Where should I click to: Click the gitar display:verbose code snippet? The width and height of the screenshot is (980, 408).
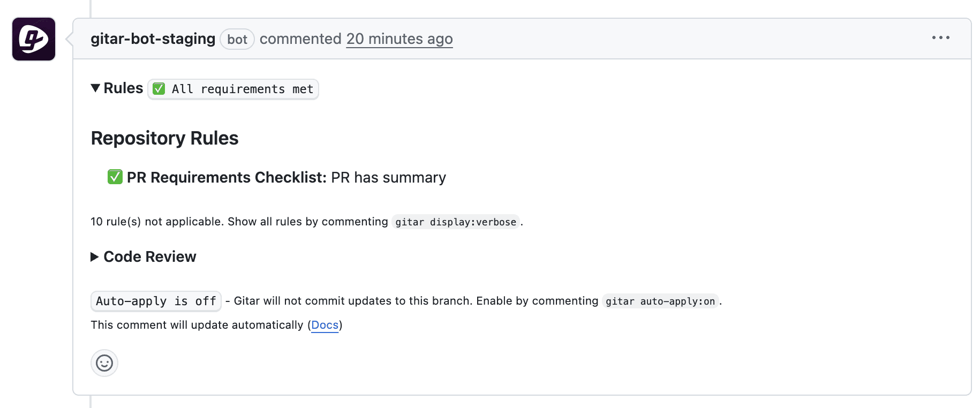[x=455, y=222]
